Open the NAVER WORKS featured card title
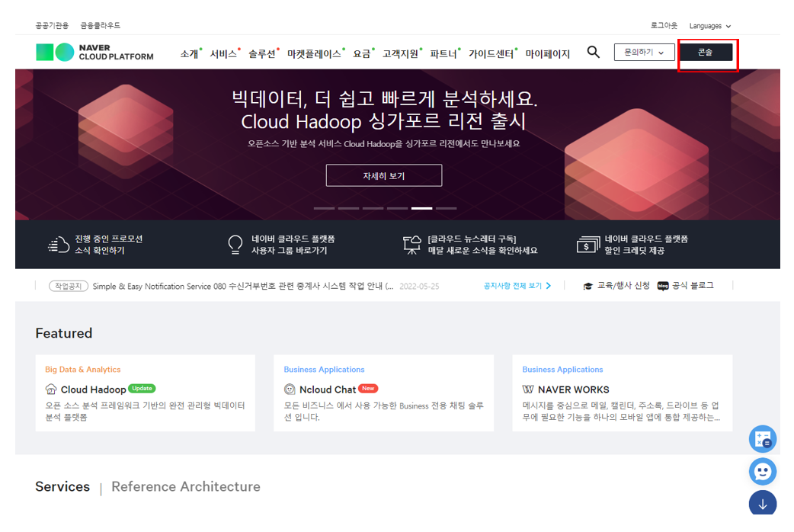Screen dimensions: 794x532 tap(574, 389)
